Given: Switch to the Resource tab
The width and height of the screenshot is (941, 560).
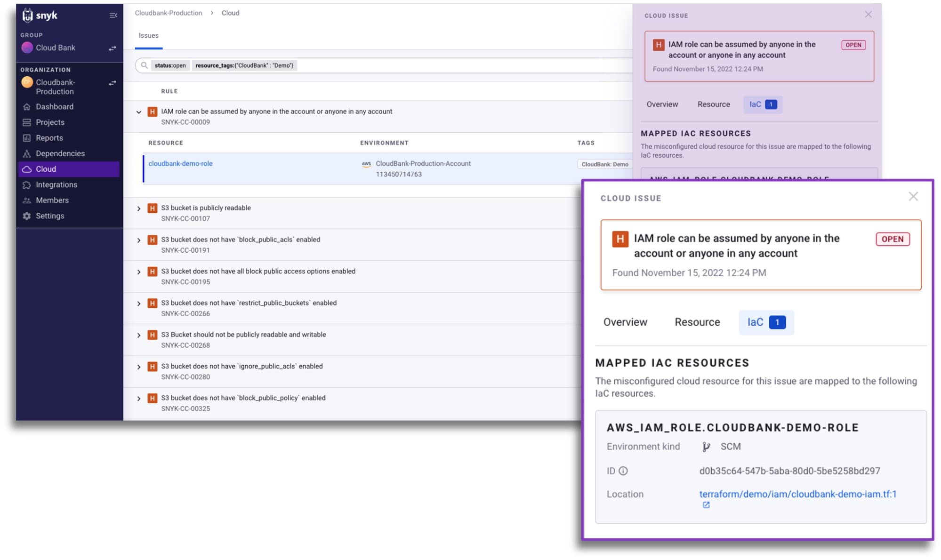Looking at the screenshot, I should (697, 322).
